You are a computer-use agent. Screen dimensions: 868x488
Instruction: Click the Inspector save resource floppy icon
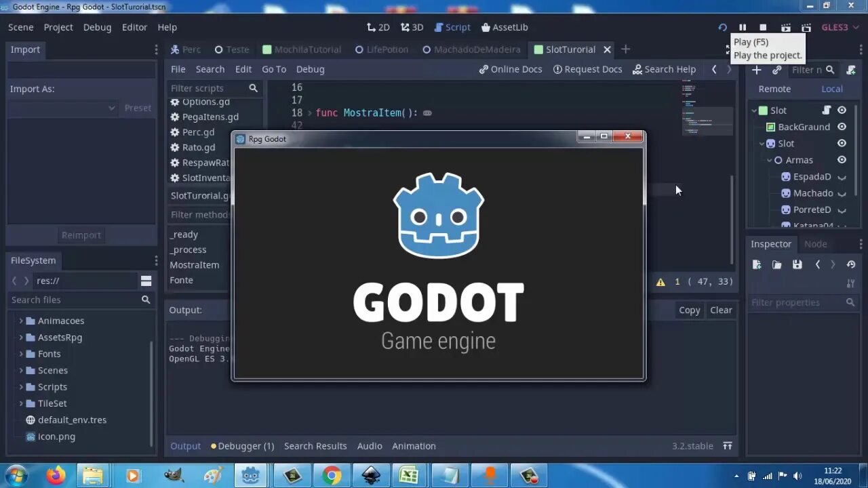pos(797,265)
